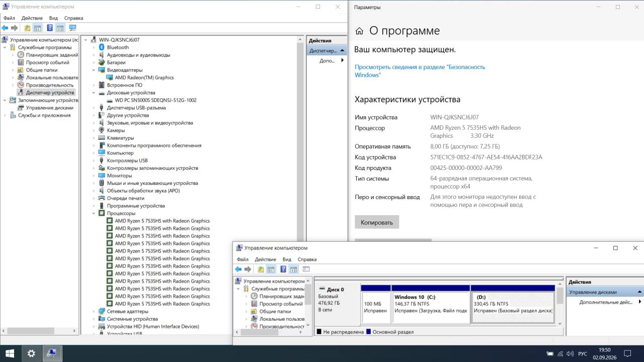The width and height of the screenshot is (644, 362).
Task: Click the disk view settings icon in Disk Management toolbar
Action: pyautogui.click(x=306, y=269)
